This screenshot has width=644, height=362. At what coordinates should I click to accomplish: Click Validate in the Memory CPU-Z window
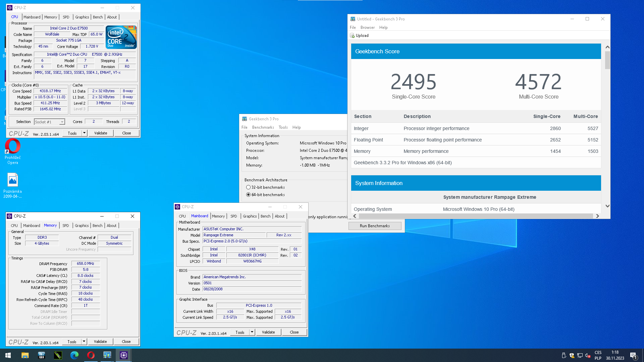pos(100,342)
